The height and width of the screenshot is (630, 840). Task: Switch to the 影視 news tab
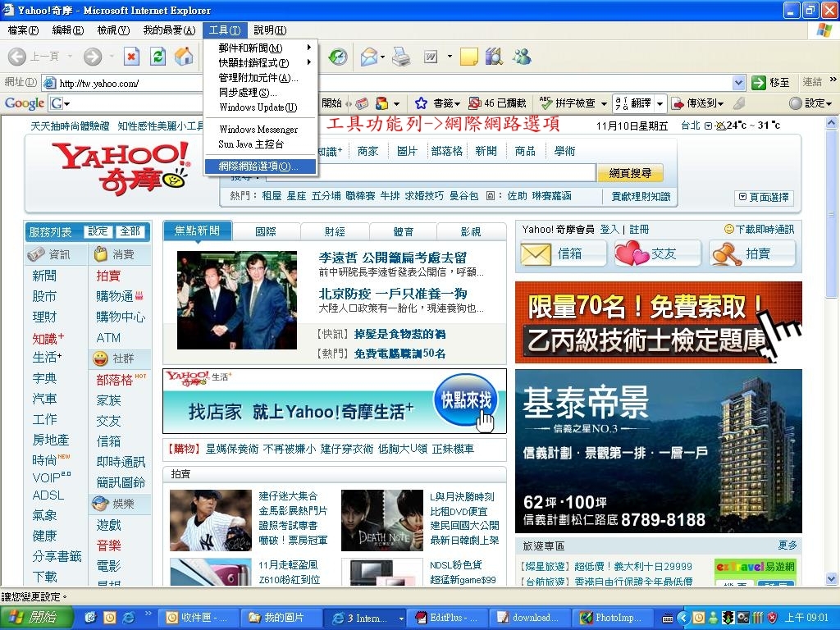pyautogui.click(x=471, y=231)
